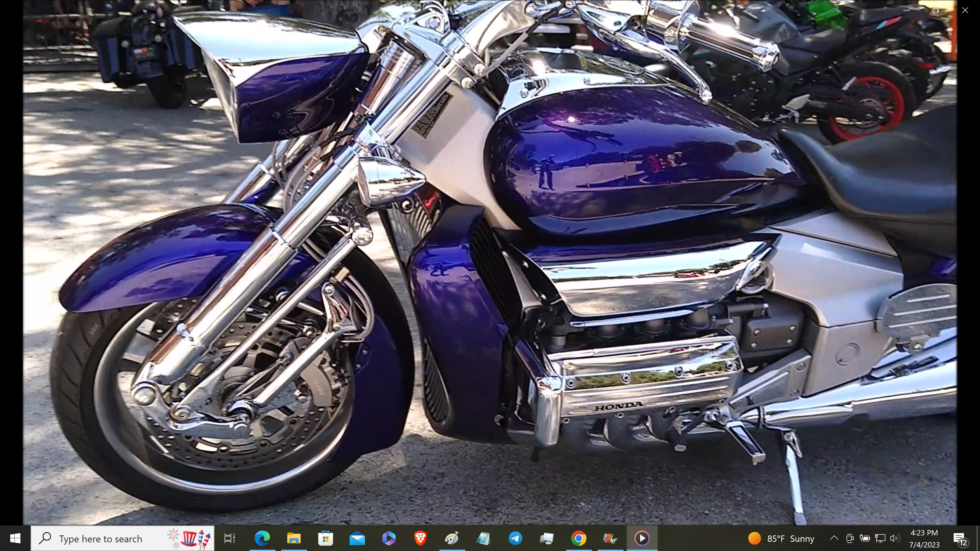This screenshot has width=980, height=551.
Task: Open the Action Center with 12 notifications
Action: click(960, 539)
